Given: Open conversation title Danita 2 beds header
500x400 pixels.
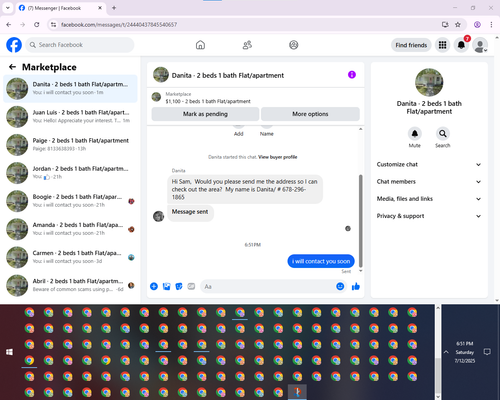Looking at the screenshot, I should (228, 75).
